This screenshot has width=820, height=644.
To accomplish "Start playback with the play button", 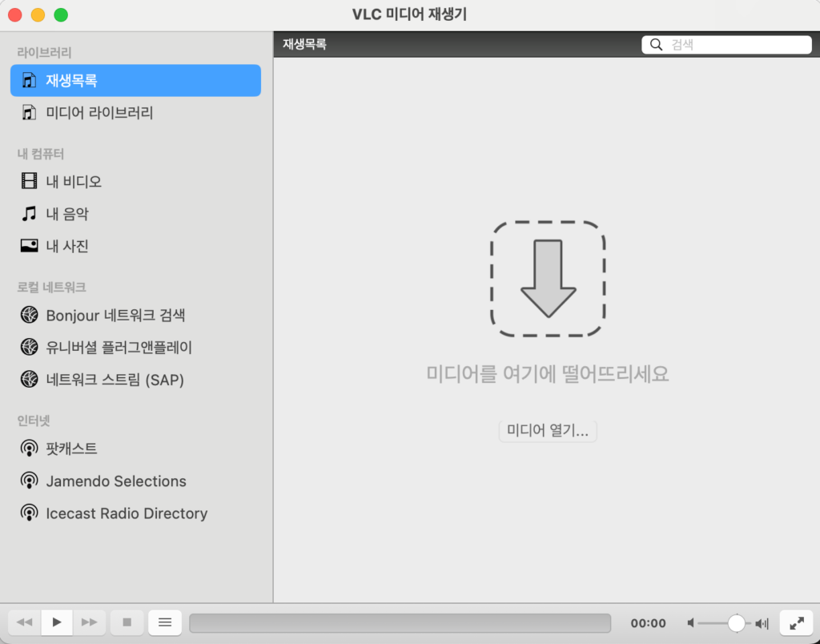I will coord(57,622).
